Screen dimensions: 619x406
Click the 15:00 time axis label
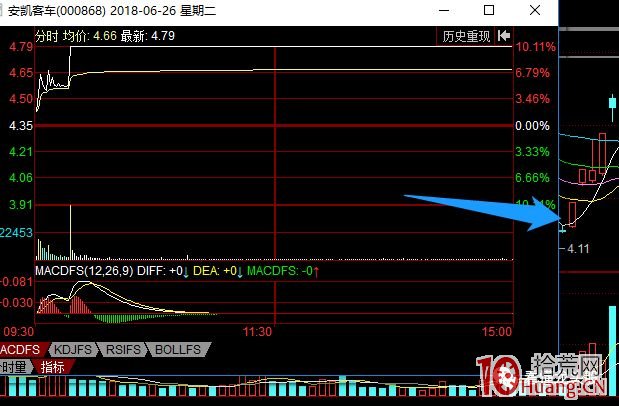pos(497,332)
